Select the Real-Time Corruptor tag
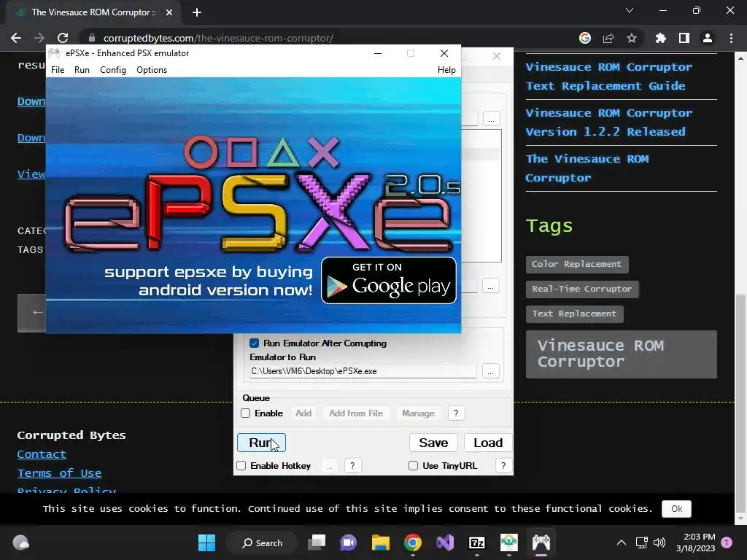 coord(582,289)
